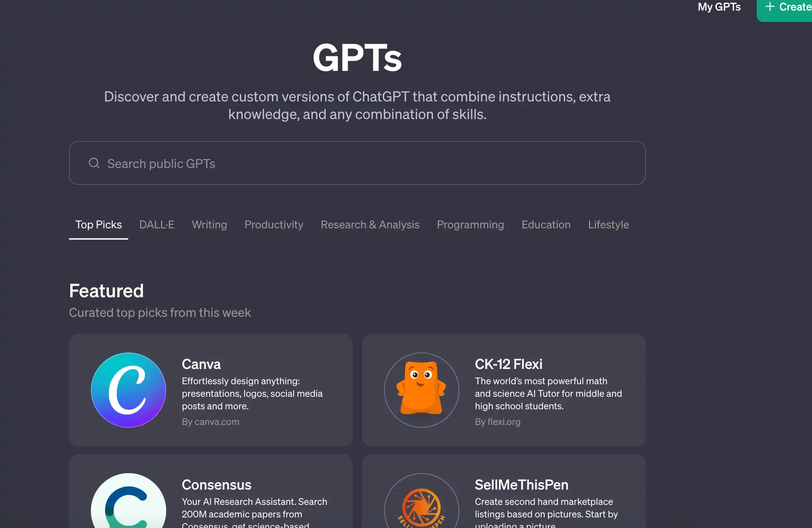This screenshot has width=812, height=528.
Task: Click the search magnifier icon
Action: [x=93, y=163]
